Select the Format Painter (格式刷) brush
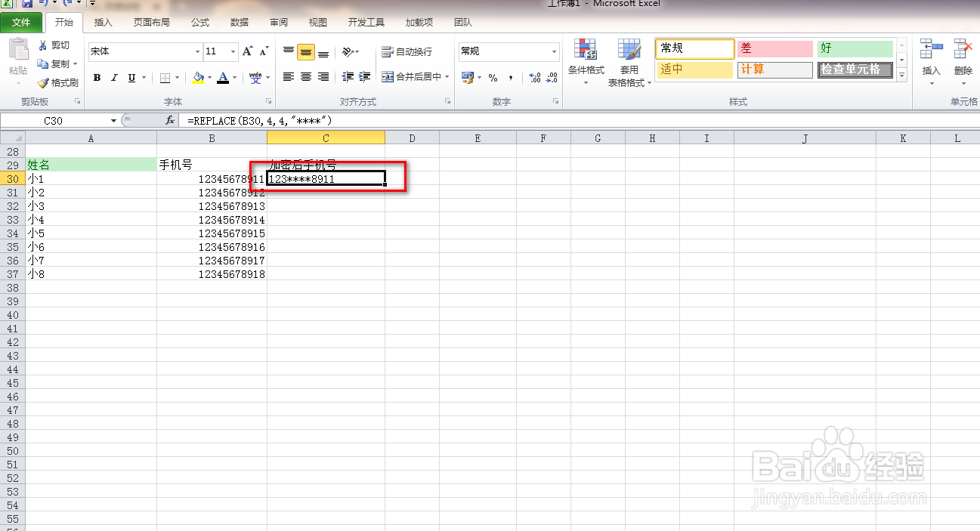This screenshot has width=980, height=531. [43, 83]
